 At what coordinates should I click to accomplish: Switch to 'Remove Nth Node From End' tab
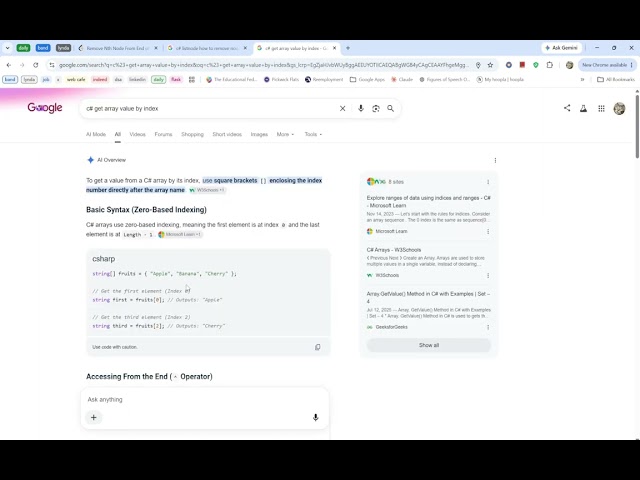[x=118, y=48]
